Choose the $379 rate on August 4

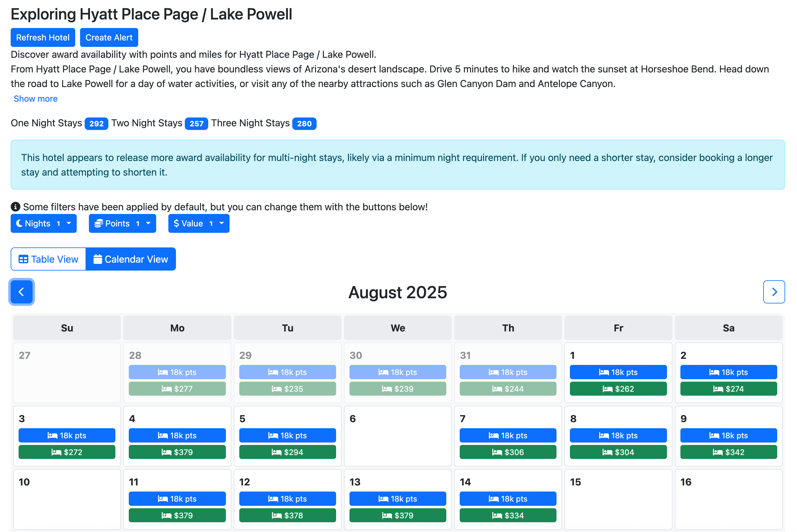[x=177, y=452]
